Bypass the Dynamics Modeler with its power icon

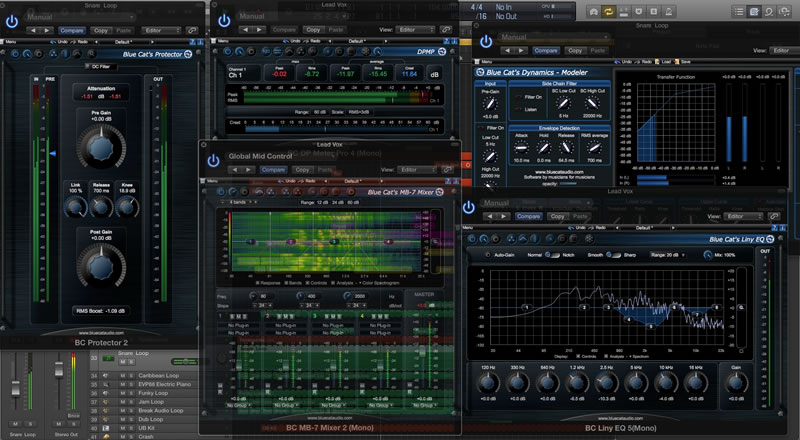pos(485,41)
